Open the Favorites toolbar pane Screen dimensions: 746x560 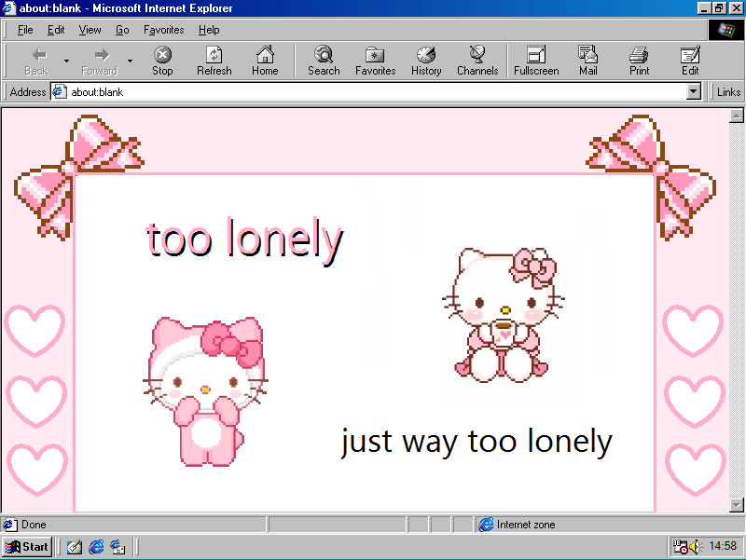coord(376,61)
